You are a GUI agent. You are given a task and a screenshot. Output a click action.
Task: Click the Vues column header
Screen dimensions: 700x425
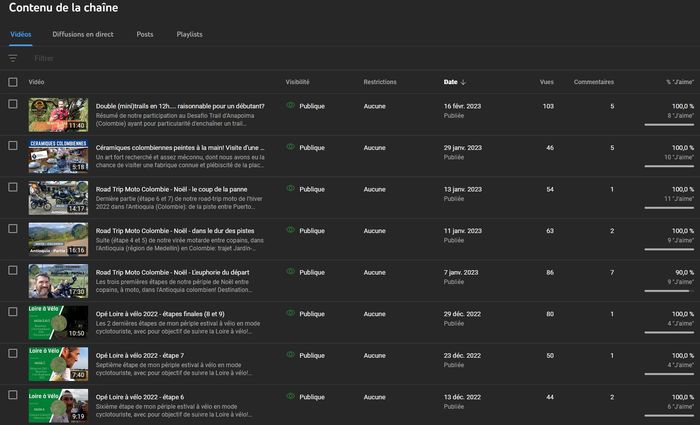pyautogui.click(x=546, y=82)
